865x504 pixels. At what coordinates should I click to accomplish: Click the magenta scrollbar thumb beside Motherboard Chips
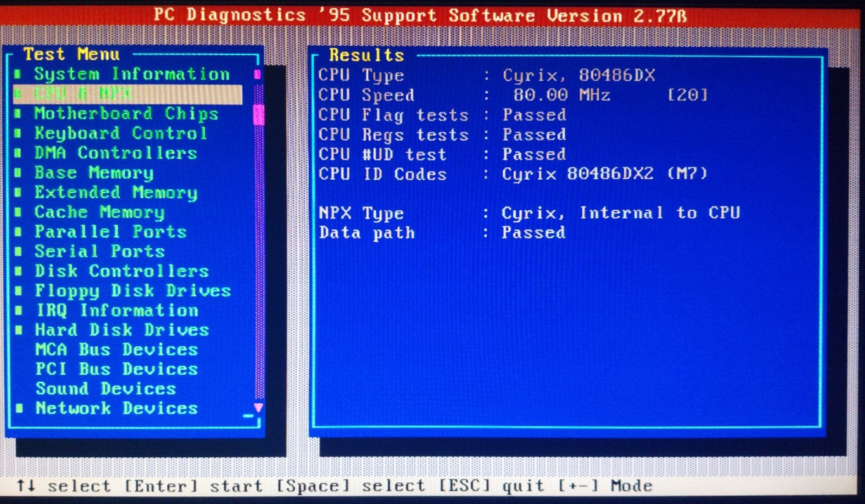point(259,115)
